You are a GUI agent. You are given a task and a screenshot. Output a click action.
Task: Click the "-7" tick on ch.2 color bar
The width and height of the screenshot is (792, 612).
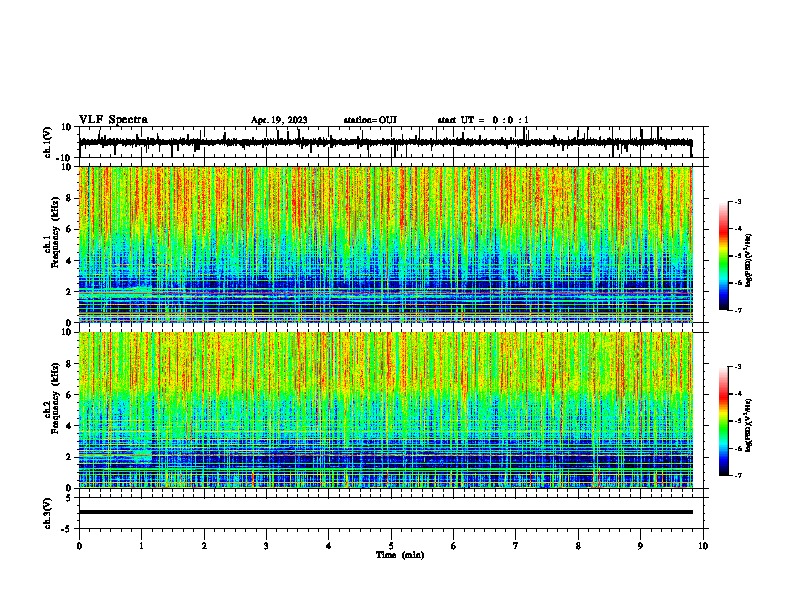738,476
